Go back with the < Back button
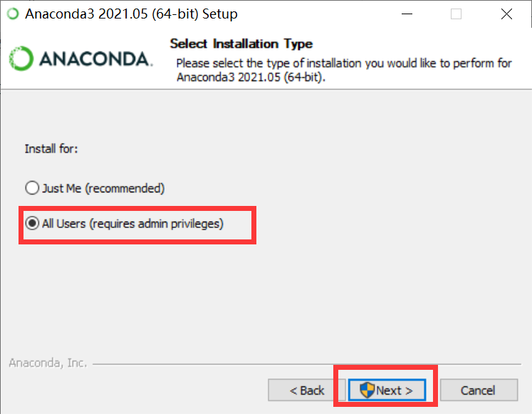Screen dimensions: 532x414 pos(307,390)
